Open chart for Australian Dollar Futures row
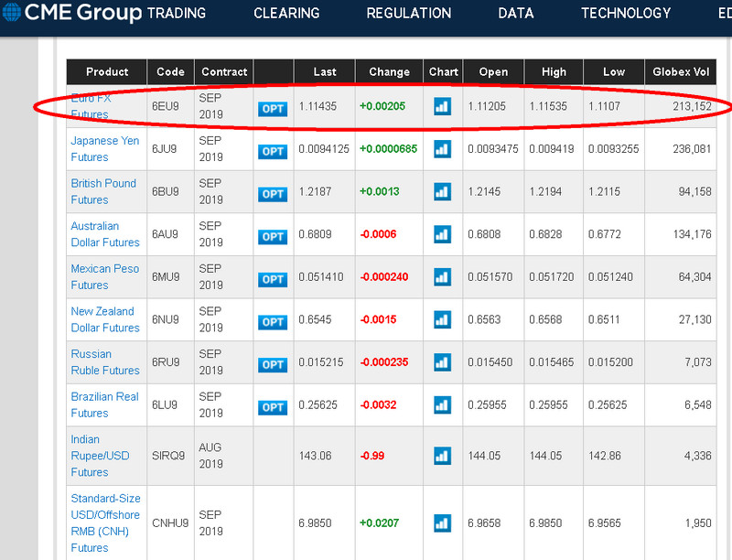Viewport: 732px width, 560px height. click(442, 234)
